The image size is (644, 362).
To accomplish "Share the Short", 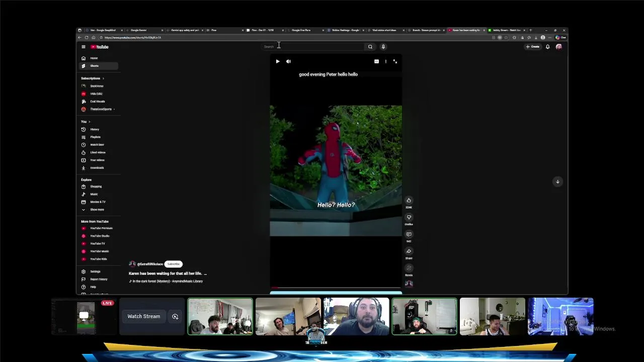I will click(409, 251).
